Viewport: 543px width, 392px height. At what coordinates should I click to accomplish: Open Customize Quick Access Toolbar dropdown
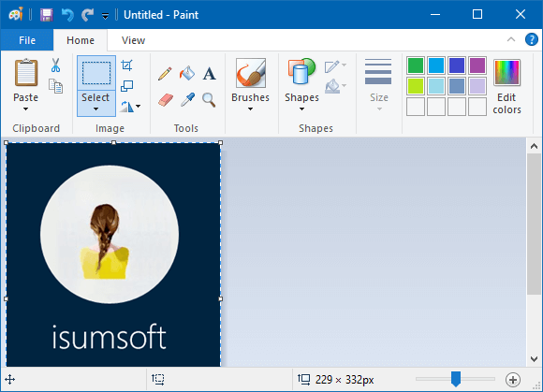pyautogui.click(x=105, y=16)
